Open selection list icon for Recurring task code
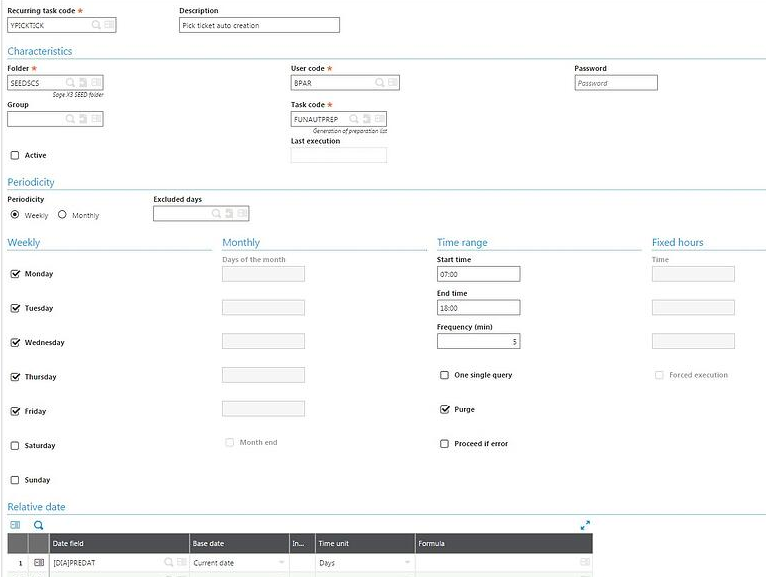 pyautogui.click(x=108, y=25)
